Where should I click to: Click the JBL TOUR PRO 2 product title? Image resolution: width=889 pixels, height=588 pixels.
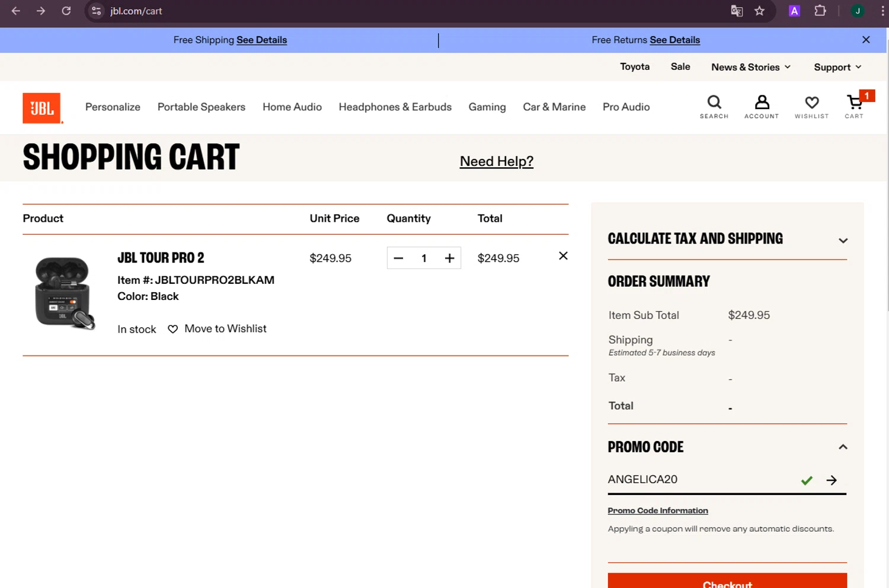tap(161, 258)
